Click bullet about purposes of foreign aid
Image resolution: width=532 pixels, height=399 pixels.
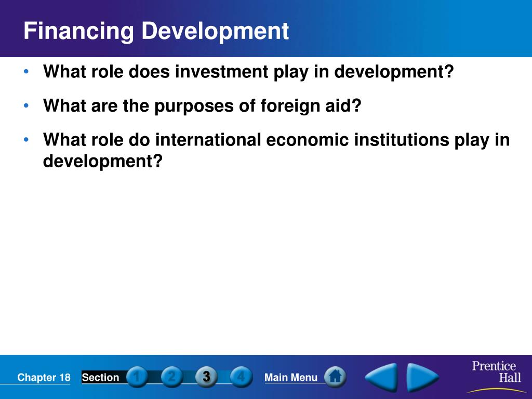[x=202, y=105]
